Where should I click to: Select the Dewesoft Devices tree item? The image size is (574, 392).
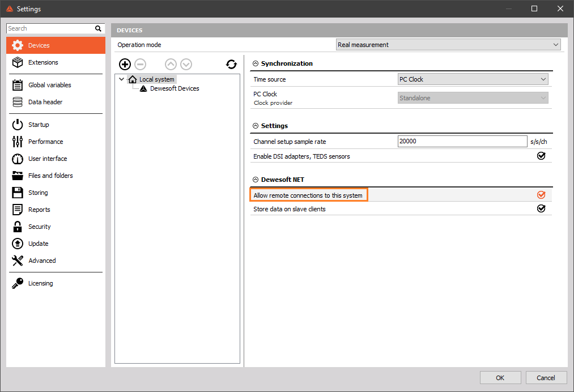click(x=175, y=88)
